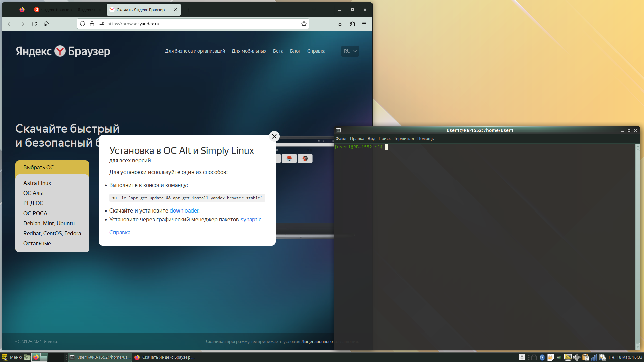This screenshot has width=644, height=362.
Task: Launch Firefox from the panel launcher
Action: [x=36, y=357]
